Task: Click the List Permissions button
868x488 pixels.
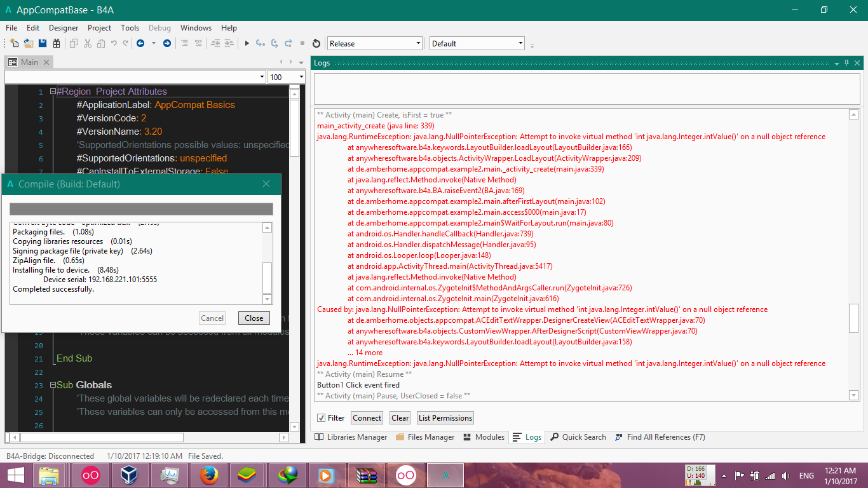Action: (x=445, y=418)
